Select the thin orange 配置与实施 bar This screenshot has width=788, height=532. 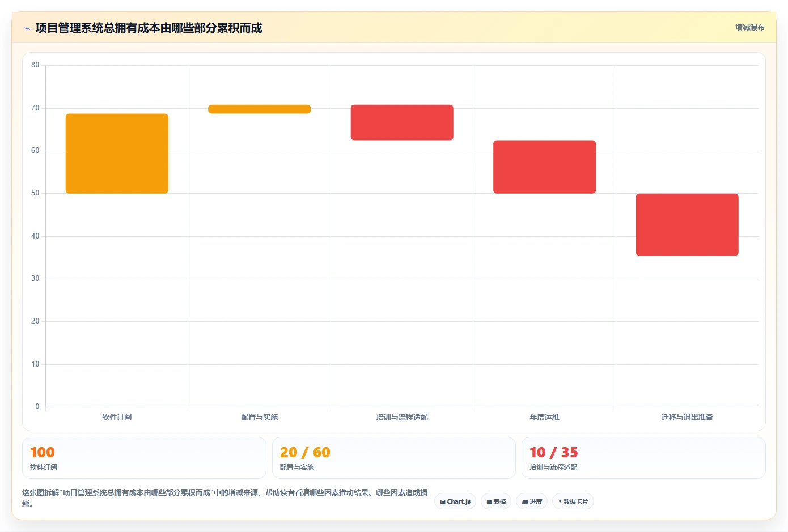point(259,109)
